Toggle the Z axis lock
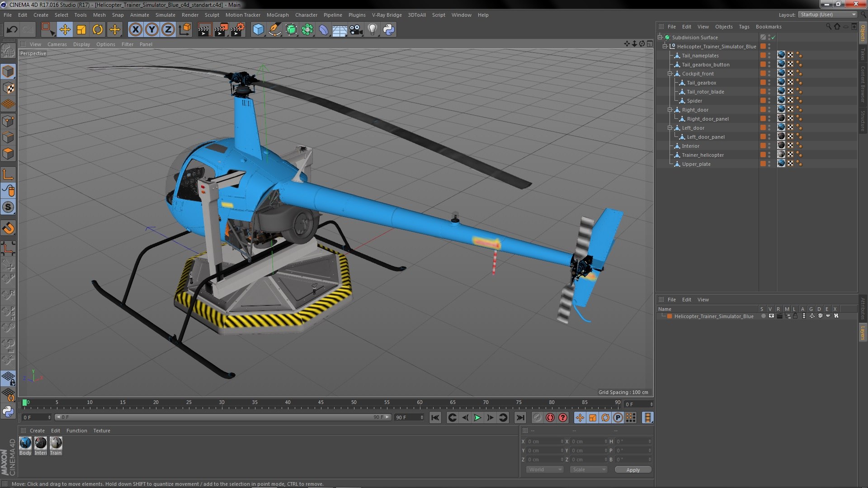The height and width of the screenshot is (488, 868). [x=168, y=30]
